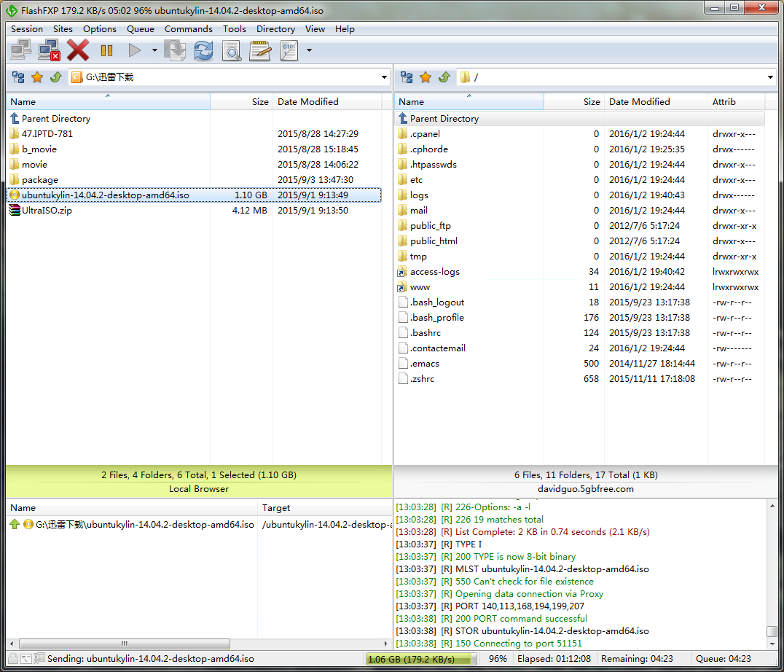The image size is (784, 672).
Task: Click local pane switch browser icon
Action: click(x=18, y=77)
